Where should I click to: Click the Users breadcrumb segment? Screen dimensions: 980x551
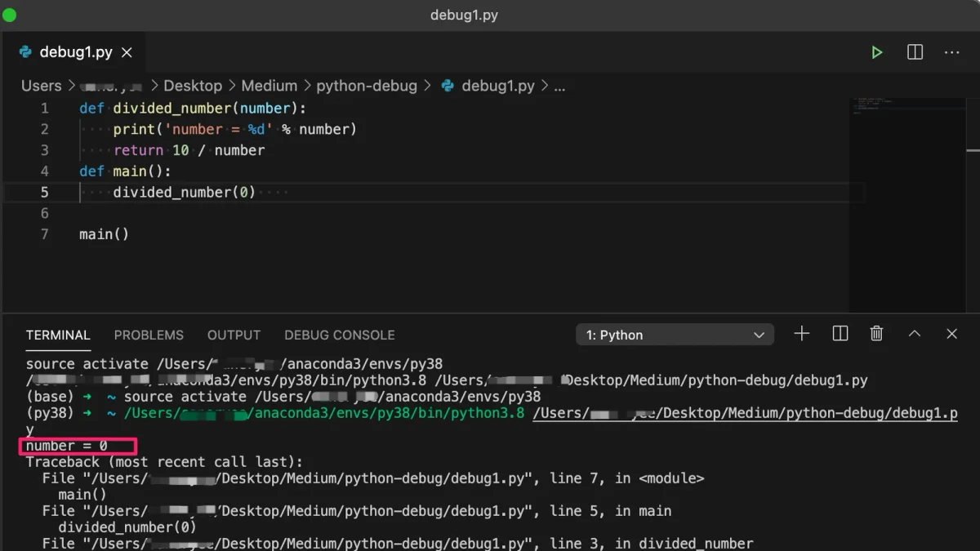[x=42, y=86]
